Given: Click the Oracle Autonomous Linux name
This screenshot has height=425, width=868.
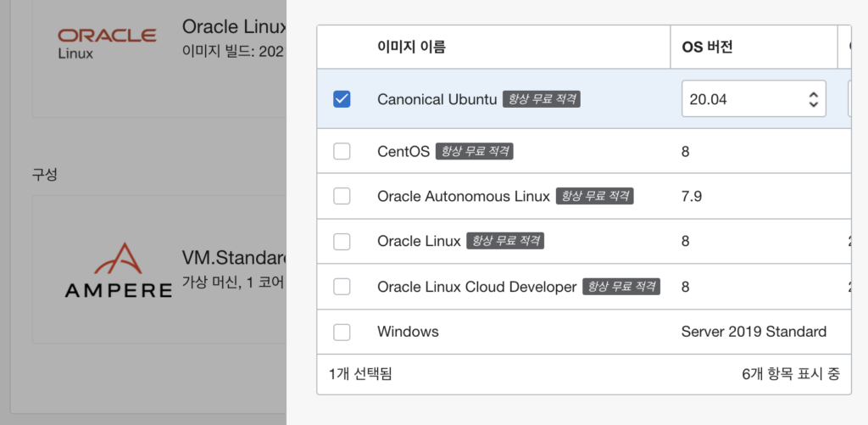Looking at the screenshot, I should pos(464,196).
